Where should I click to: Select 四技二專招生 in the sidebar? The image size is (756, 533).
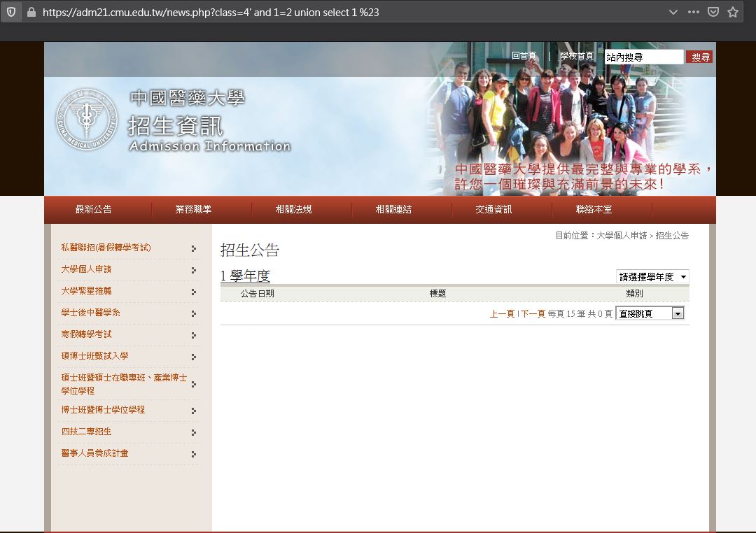(86, 432)
